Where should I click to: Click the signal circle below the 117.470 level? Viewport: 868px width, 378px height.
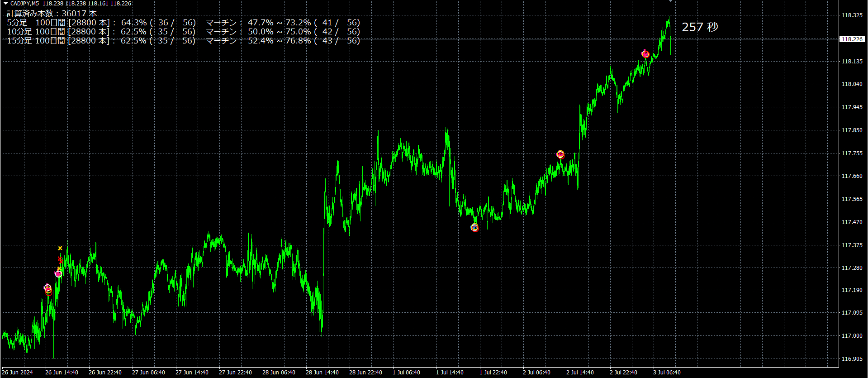474,228
